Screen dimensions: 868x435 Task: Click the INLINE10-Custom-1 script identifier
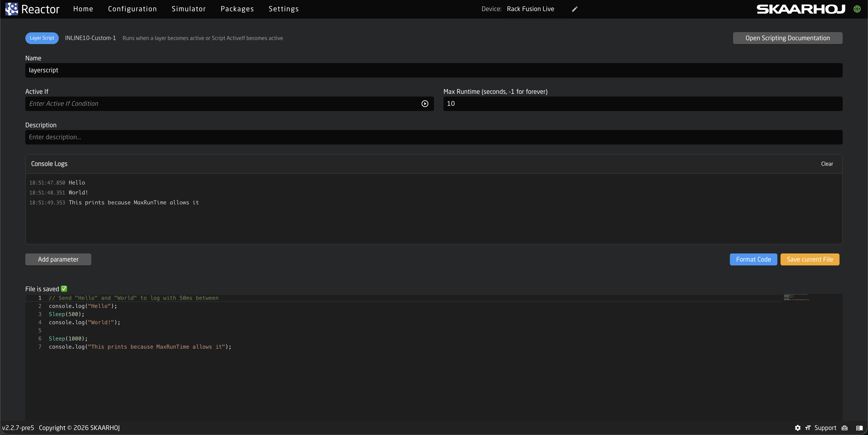coord(90,38)
